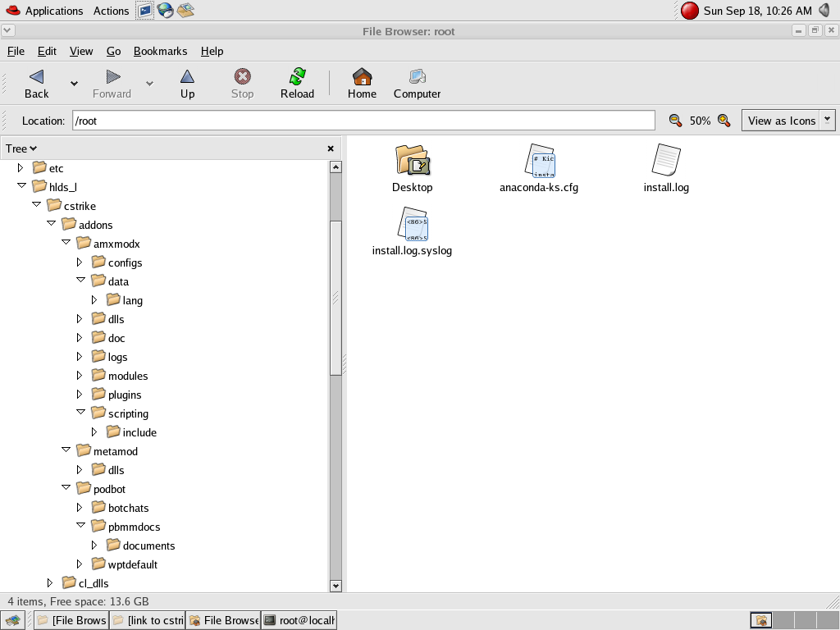This screenshot has height=630, width=840.
Task: Click the zoom out magnifier icon
Action: [676, 121]
